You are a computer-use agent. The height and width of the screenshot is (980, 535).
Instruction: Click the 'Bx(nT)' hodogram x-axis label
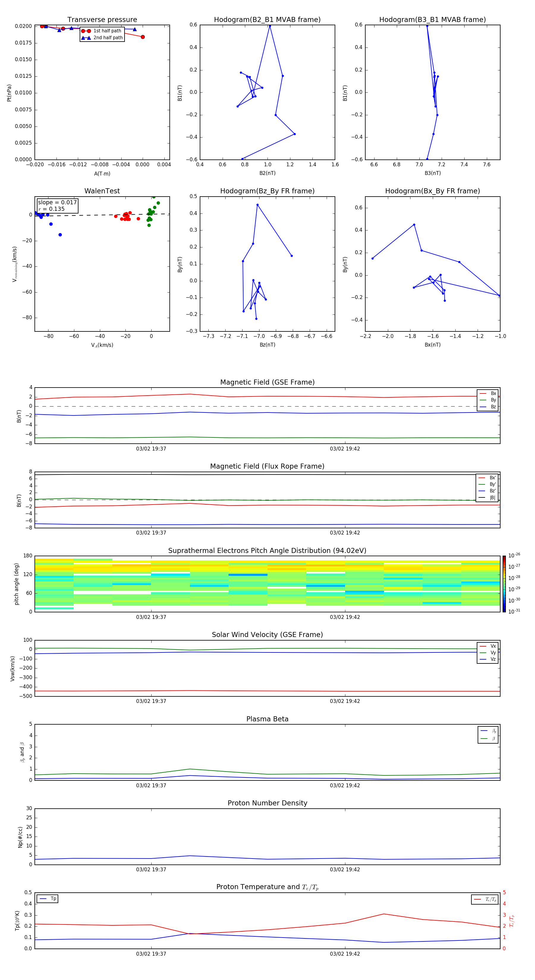(432, 345)
